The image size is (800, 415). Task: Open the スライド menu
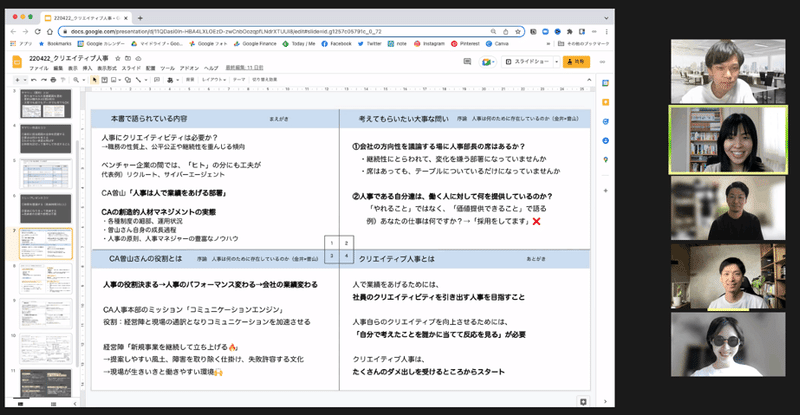pos(131,68)
